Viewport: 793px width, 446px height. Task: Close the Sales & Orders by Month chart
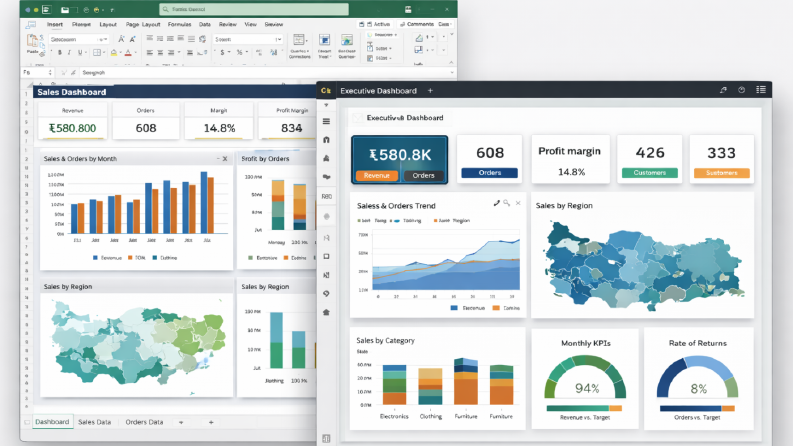pyautogui.click(x=225, y=159)
